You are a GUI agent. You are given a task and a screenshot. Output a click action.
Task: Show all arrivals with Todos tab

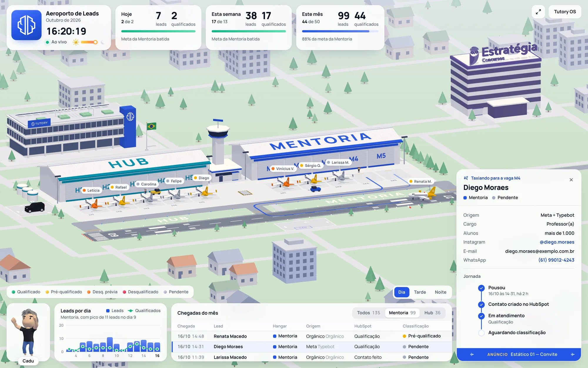click(x=368, y=313)
